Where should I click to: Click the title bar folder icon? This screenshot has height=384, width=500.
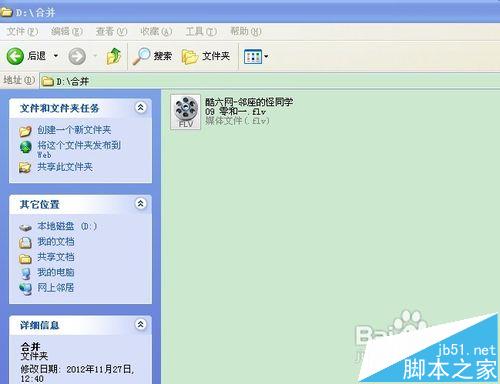(6, 12)
